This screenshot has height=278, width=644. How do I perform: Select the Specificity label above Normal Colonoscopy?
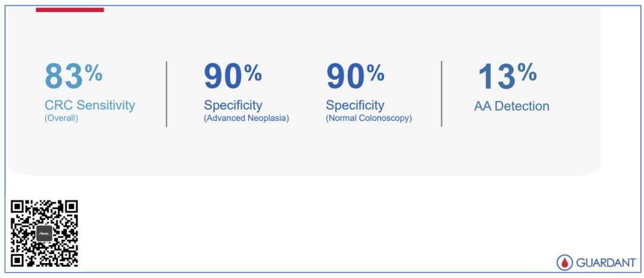(355, 106)
